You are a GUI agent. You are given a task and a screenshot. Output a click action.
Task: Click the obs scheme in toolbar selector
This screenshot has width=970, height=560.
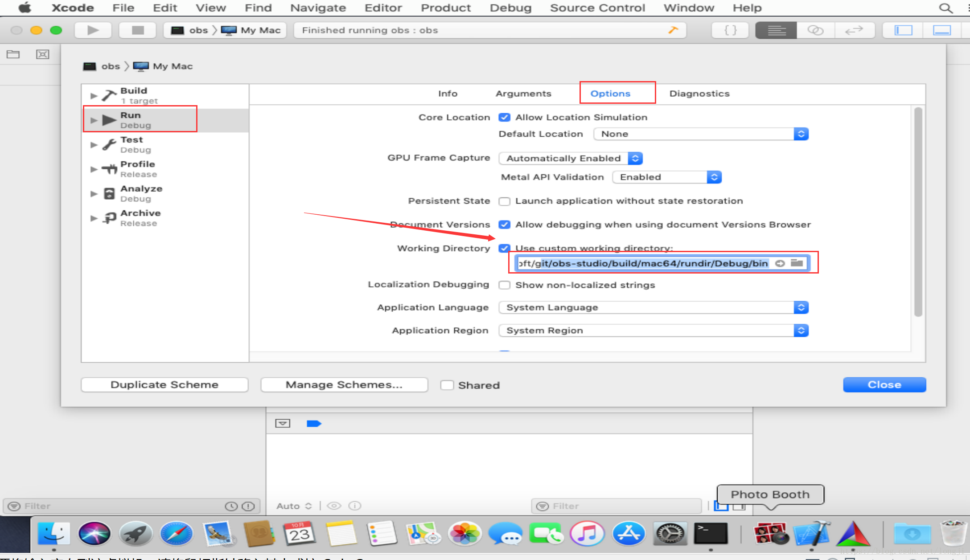(x=190, y=30)
